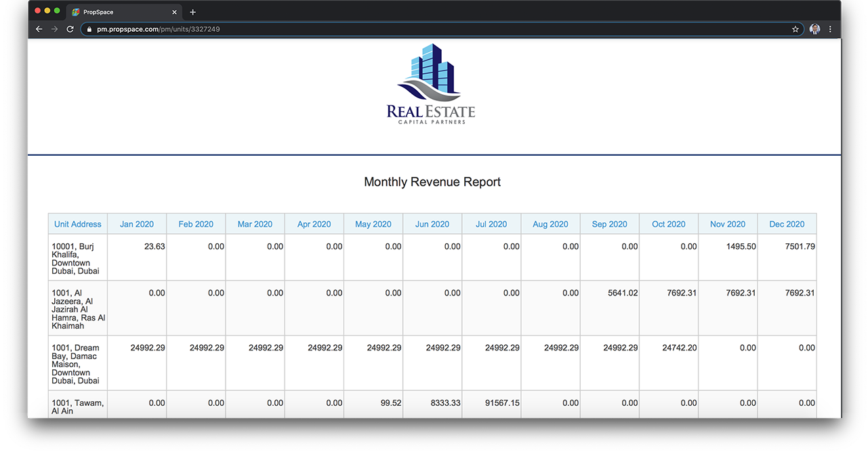Click the Real Estate Capital Partners logo
Image resolution: width=868 pixels, height=456 pixels.
(x=431, y=84)
